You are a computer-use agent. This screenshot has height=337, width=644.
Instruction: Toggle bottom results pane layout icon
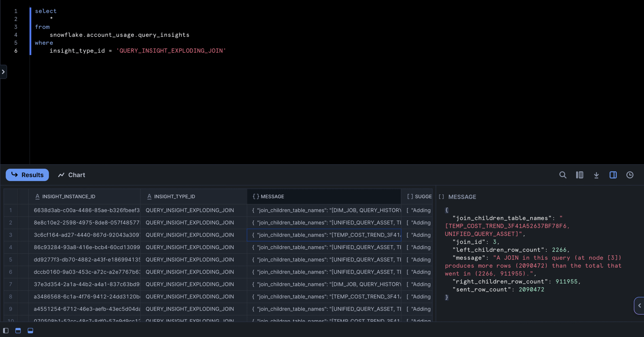click(30, 330)
